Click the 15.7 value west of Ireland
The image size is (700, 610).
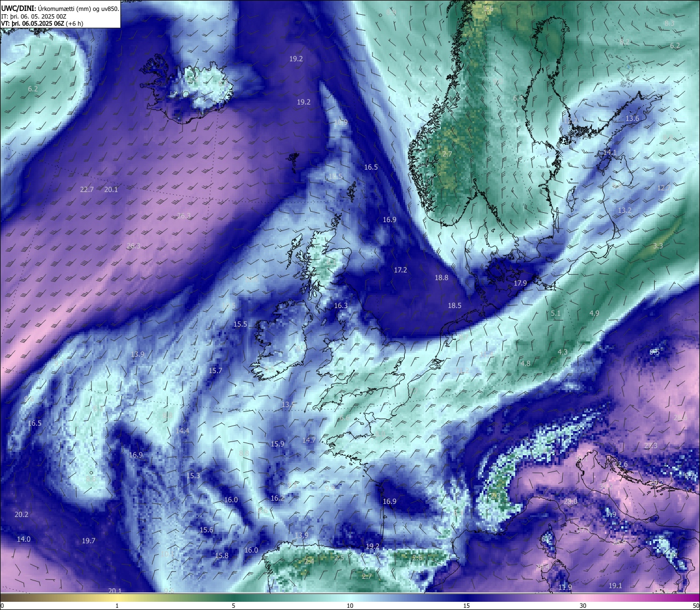pos(215,370)
